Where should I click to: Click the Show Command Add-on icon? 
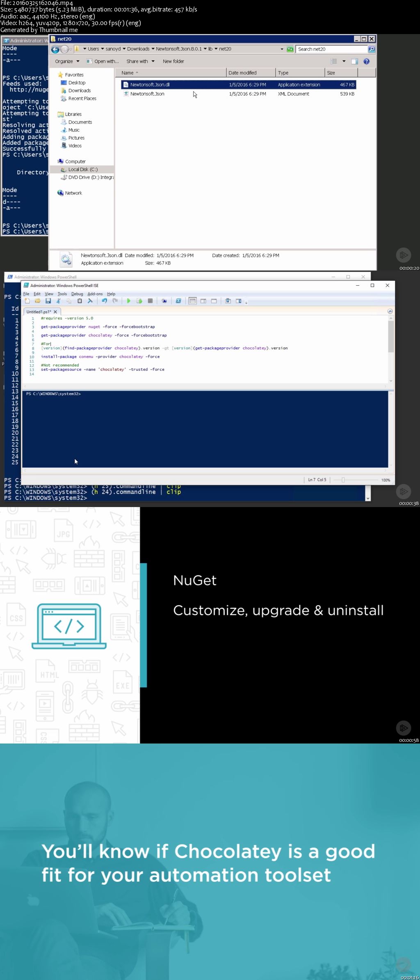[x=239, y=301]
